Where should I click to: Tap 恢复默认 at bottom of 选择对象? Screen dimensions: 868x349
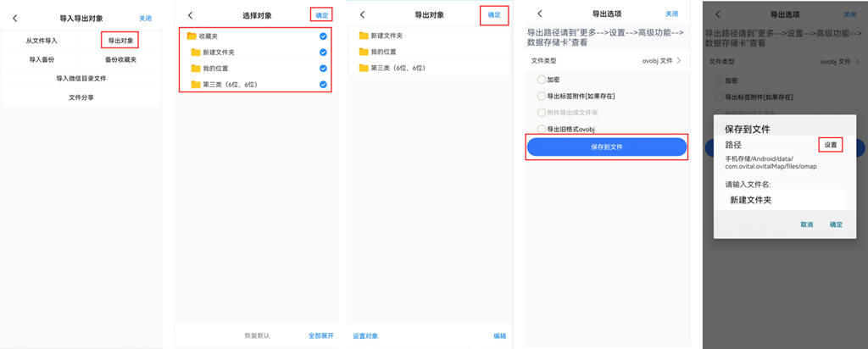pyautogui.click(x=257, y=335)
